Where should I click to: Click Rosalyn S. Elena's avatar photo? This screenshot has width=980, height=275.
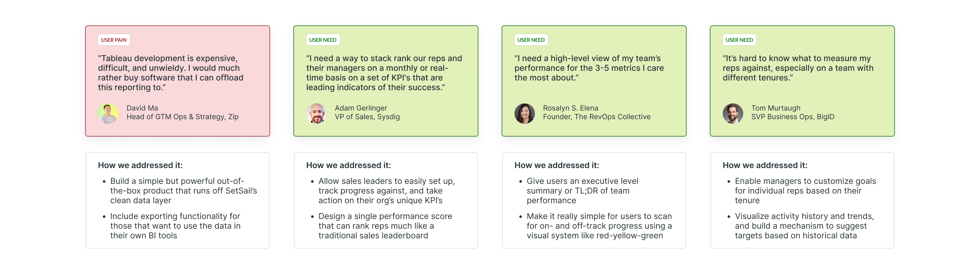click(x=525, y=113)
